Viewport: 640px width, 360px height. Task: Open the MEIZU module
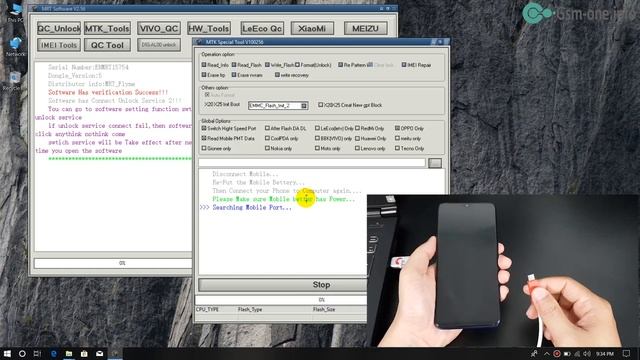pyautogui.click(x=366, y=28)
